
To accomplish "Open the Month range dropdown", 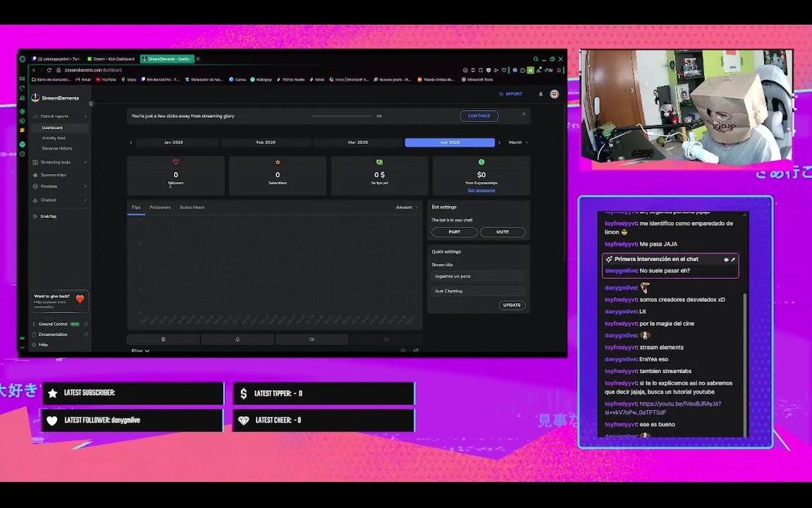I will pos(518,143).
